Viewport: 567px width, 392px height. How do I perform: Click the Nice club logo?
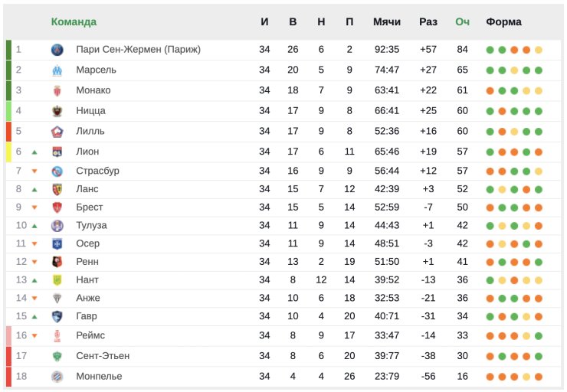(57, 111)
